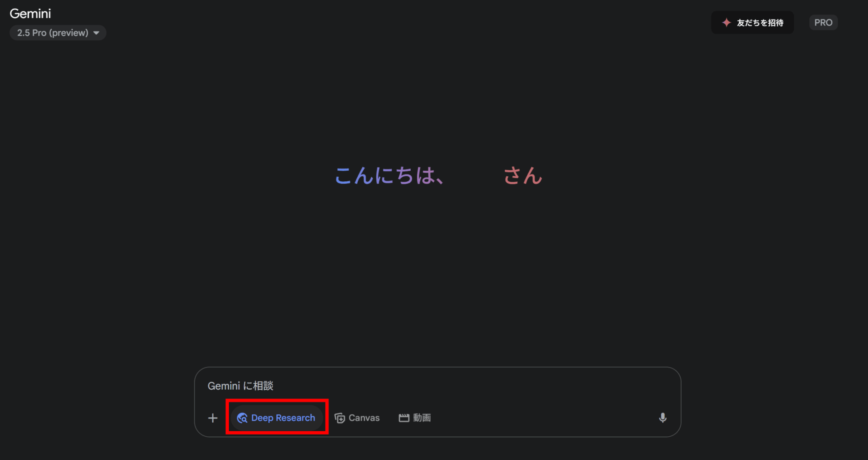The image size is (868, 460).
Task: Focus the Gemini に相談 prompt input field
Action: tap(437, 386)
